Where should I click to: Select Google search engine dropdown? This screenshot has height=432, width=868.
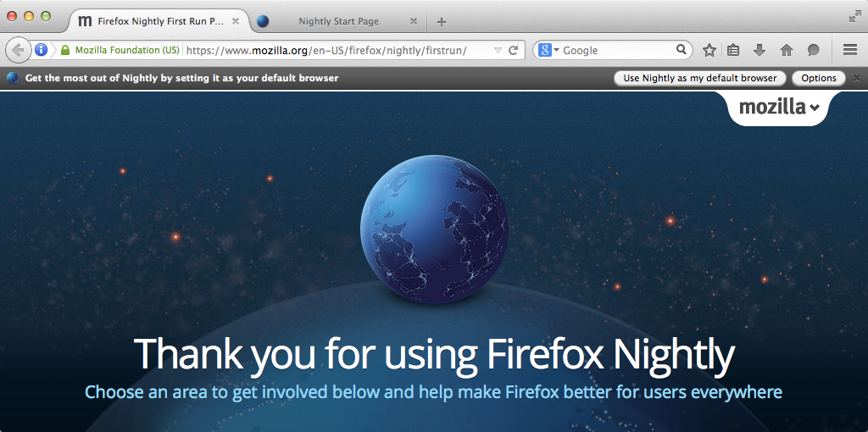tap(548, 50)
